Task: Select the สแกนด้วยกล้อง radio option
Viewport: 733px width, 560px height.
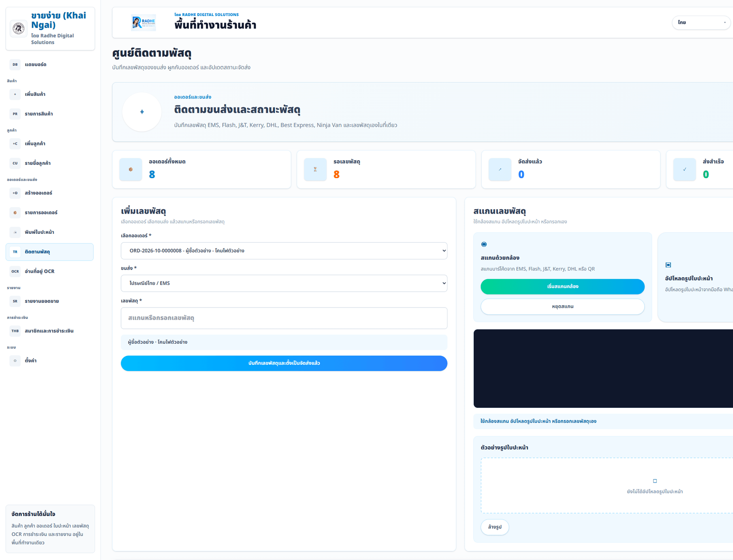Action: [484, 244]
